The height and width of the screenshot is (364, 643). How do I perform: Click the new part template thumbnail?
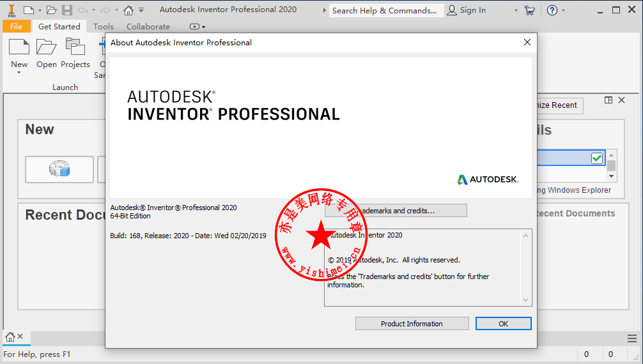click(x=59, y=169)
